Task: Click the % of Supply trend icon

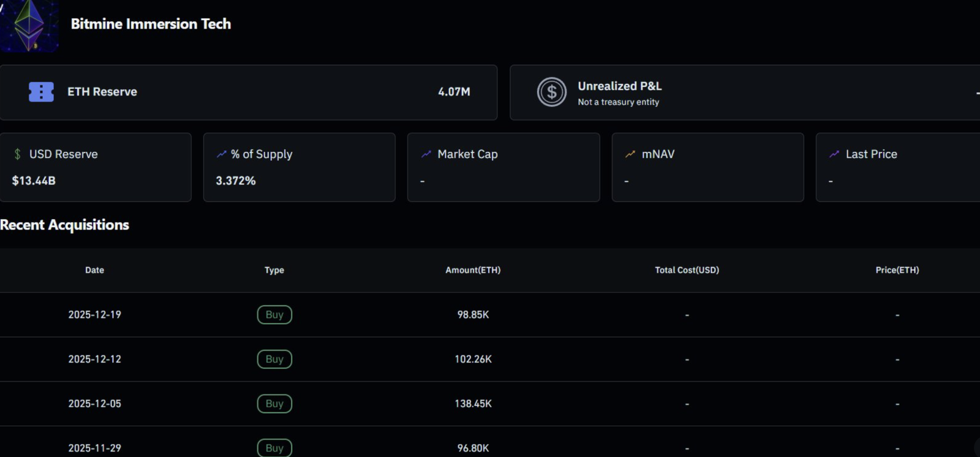Action: pyautogui.click(x=221, y=154)
